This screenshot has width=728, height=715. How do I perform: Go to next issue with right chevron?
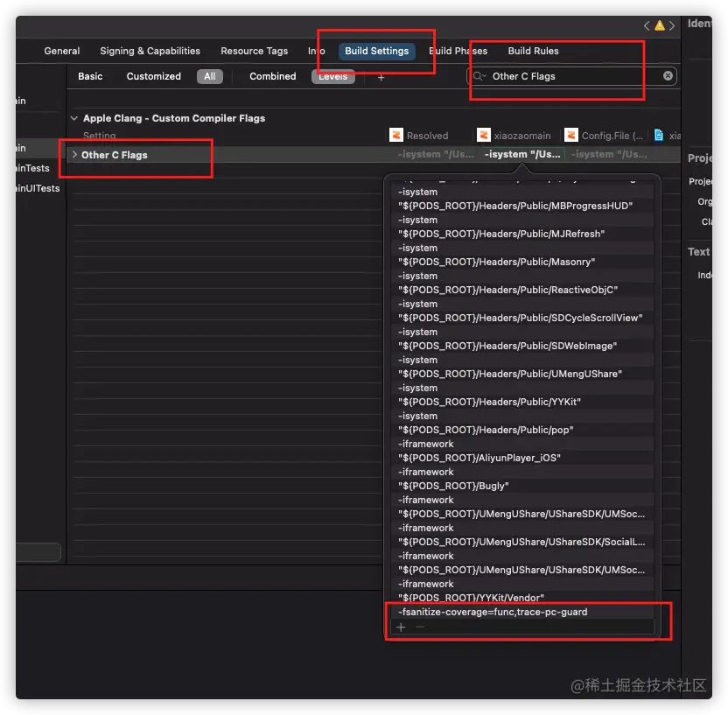click(672, 26)
